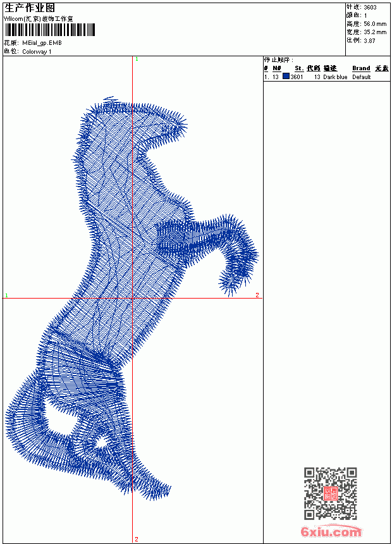The height and width of the screenshot is (544, 392).
Task: Select the Colorway 1 label
Action: pyautogui.click(x=37, y=52)
